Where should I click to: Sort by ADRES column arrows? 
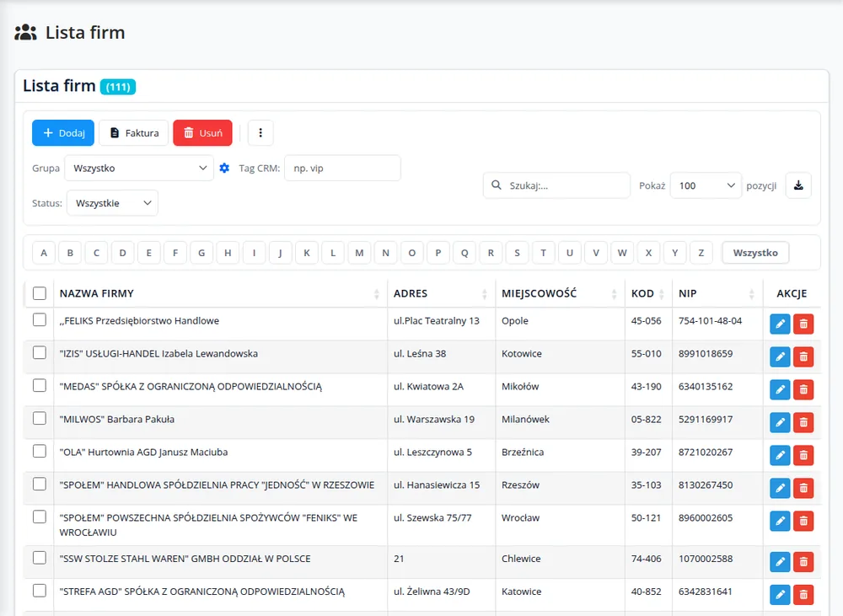[485, 293]
